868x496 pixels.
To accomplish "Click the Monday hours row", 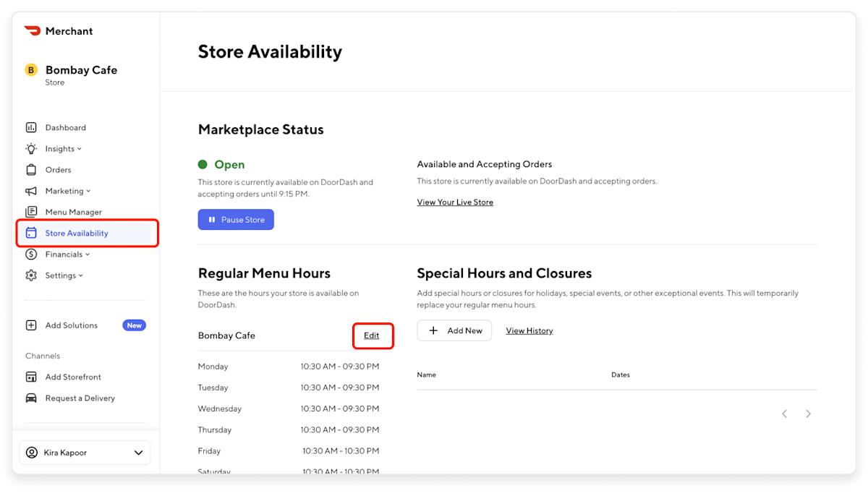I will coord(289,367).
